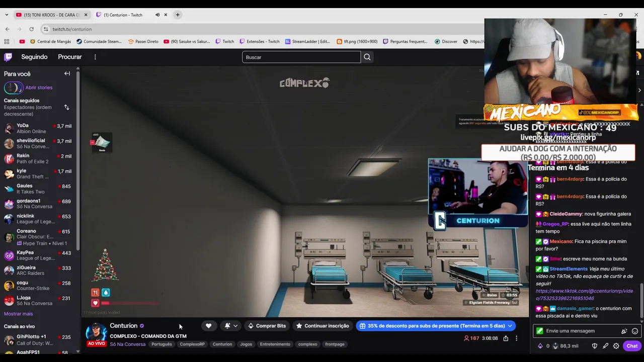
Task: Share the Centurion stream
Action: (x=506, y=338)
